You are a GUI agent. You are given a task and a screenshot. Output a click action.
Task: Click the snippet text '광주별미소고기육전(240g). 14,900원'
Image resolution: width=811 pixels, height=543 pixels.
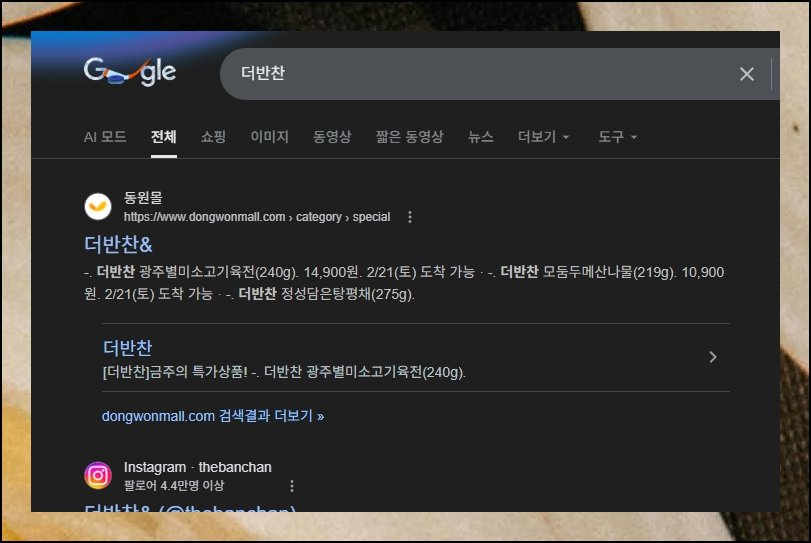click(250, 272)
